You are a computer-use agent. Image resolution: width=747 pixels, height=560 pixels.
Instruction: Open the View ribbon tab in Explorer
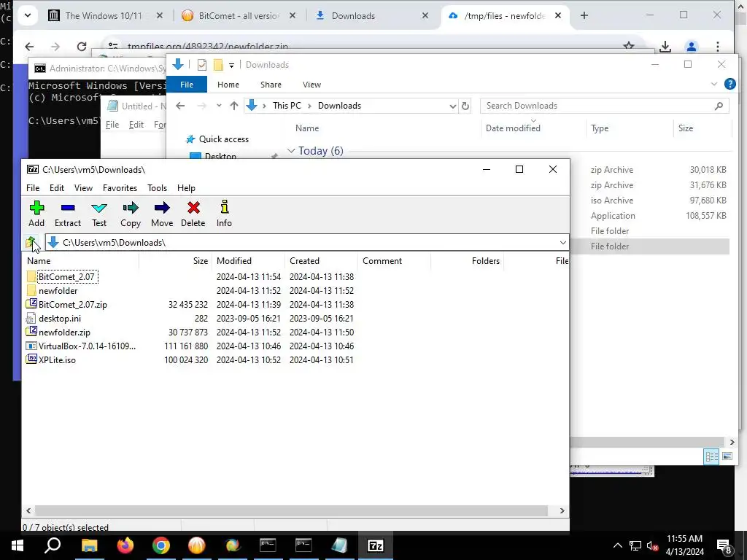[311, 85]
